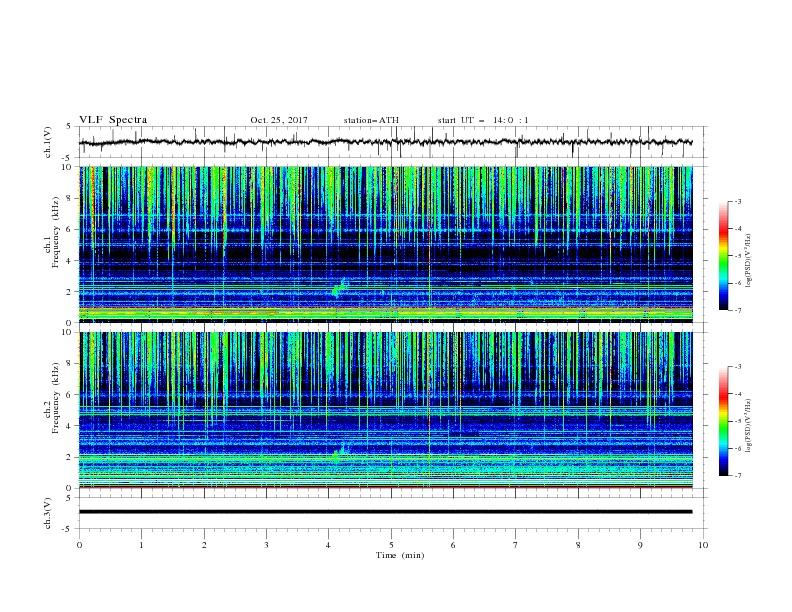This screenshot has height=612, width=792.
Task: Click the "-7" label on ch.2 colorbar
Action: click(738, 476)
